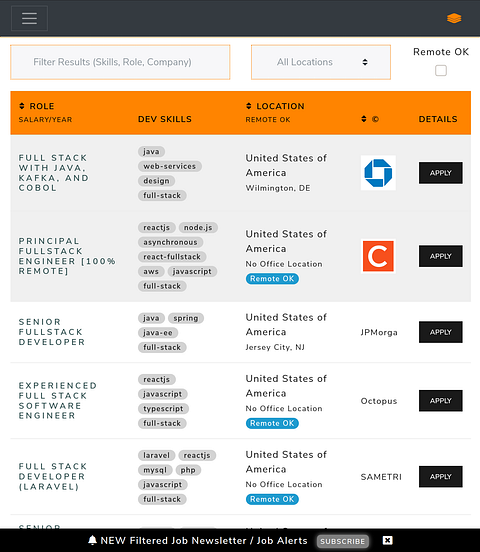
Task: Click the laravel skill tag
Action: 156,455
